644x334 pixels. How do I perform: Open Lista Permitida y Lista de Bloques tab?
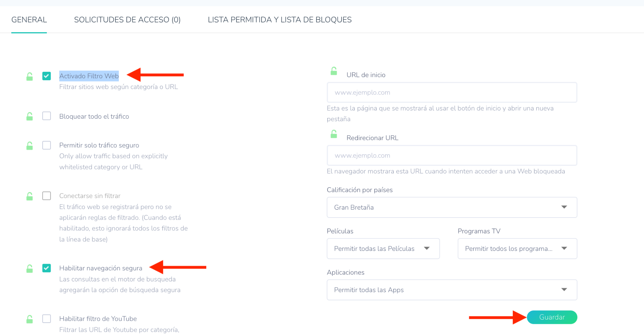[x=280, y=20]
